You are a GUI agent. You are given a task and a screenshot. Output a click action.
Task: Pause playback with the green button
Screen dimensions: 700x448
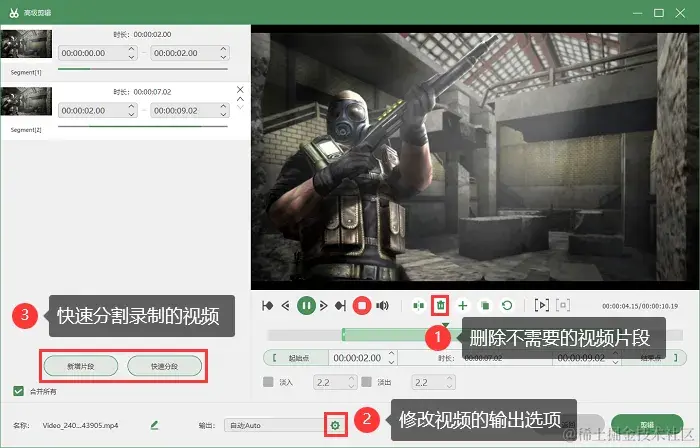(306, 306)
